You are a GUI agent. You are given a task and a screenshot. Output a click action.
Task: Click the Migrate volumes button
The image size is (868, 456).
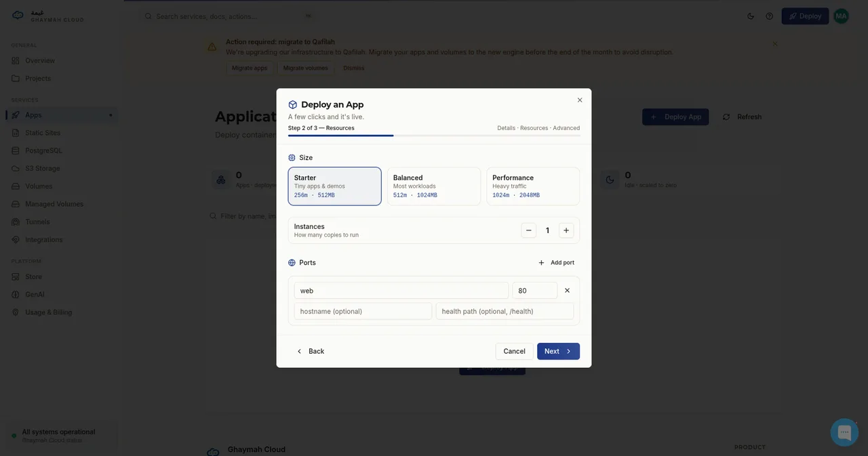coord(305,68)
